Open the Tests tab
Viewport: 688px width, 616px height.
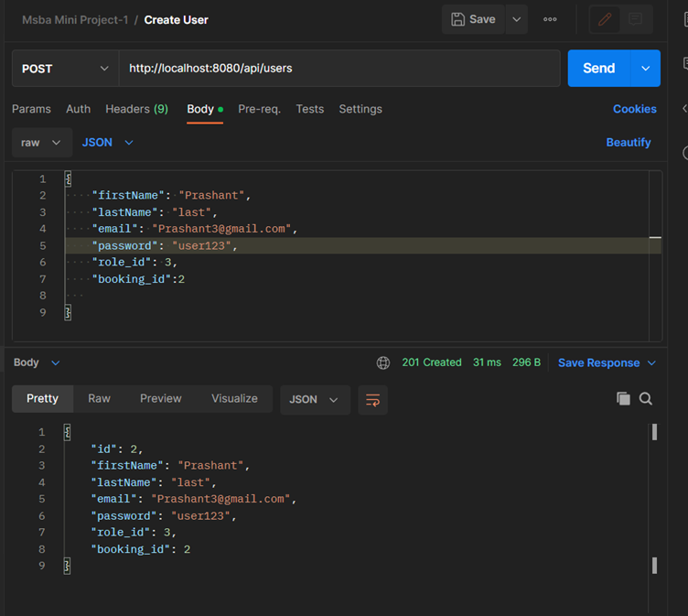click(310, 109)
